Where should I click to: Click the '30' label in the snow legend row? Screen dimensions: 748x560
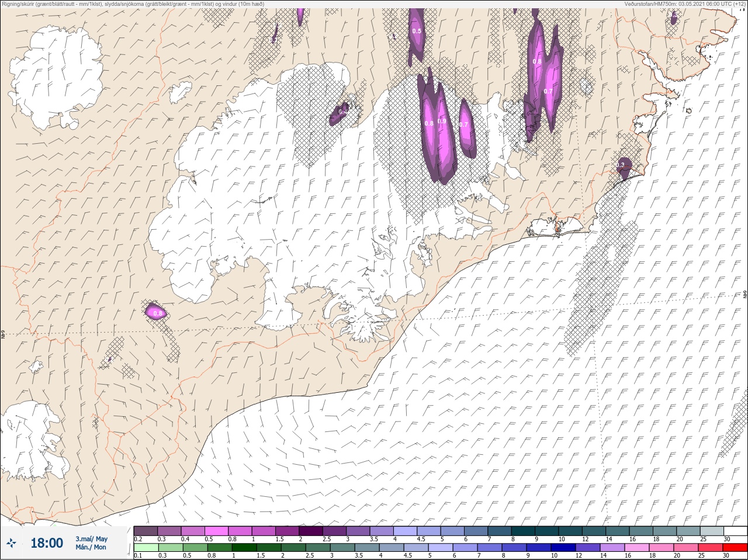point(726,539)
